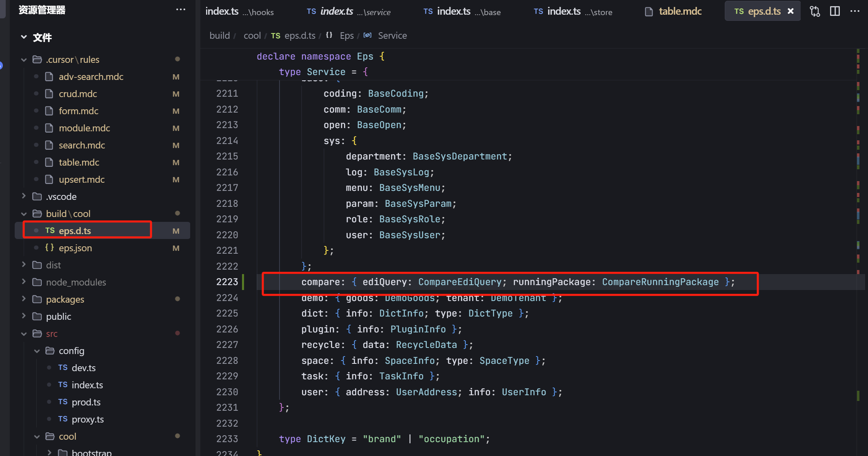Collapse the .cursor\rules folder
This screenshot has width=868, height=456.
pyautogui.click(x=24, y=60)
